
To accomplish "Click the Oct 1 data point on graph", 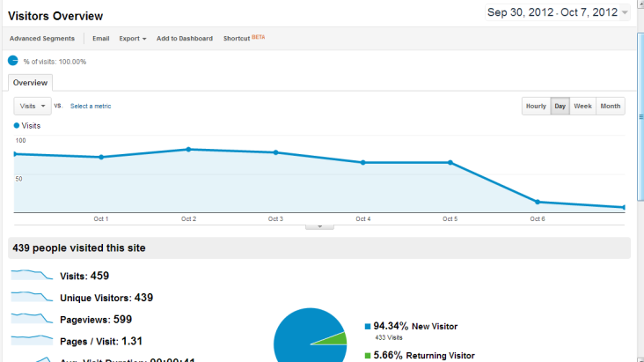I will 101,157.
